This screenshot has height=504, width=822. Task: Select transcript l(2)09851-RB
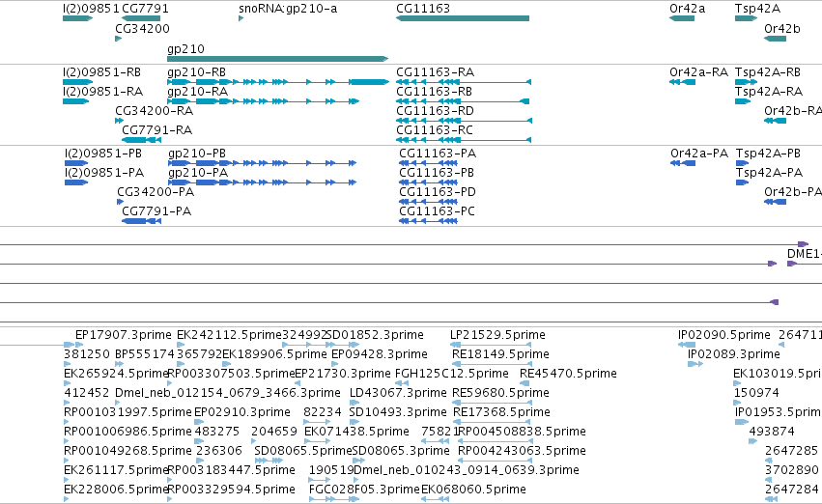(101, 72)
